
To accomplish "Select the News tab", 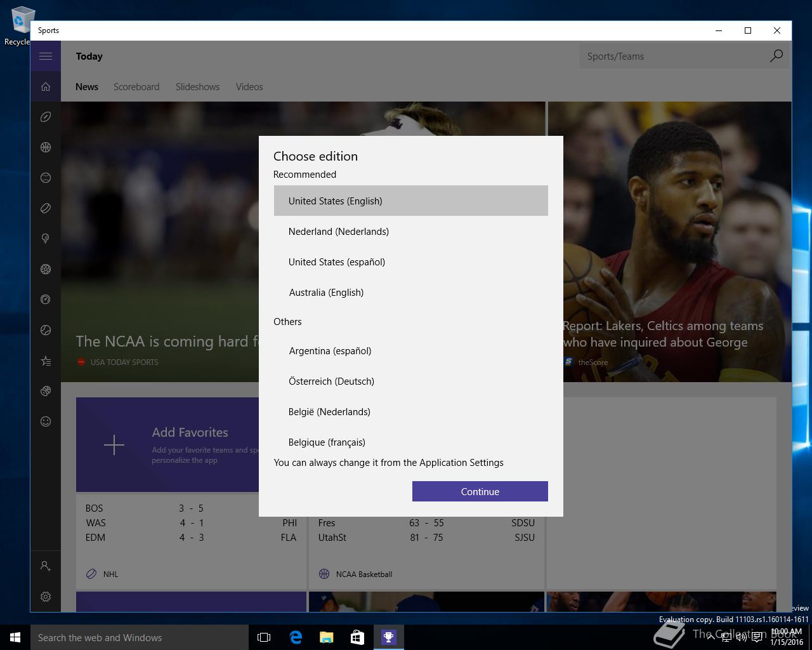I will click(87, 87).
